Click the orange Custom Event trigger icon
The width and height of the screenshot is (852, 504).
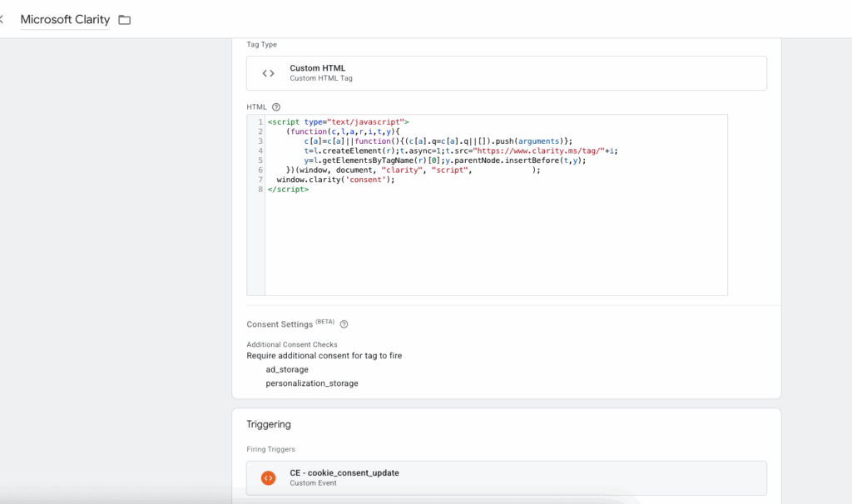268,478
